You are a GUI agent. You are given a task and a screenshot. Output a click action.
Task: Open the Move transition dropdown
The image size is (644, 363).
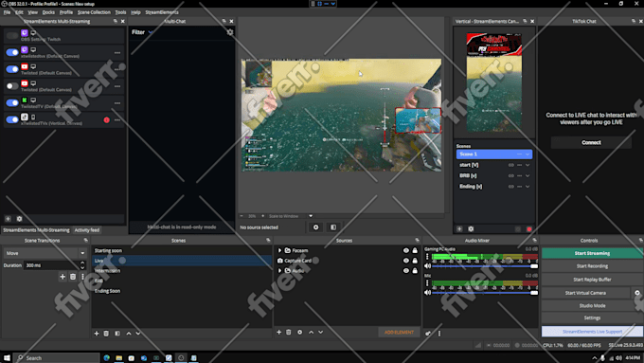tap(45, 253)
